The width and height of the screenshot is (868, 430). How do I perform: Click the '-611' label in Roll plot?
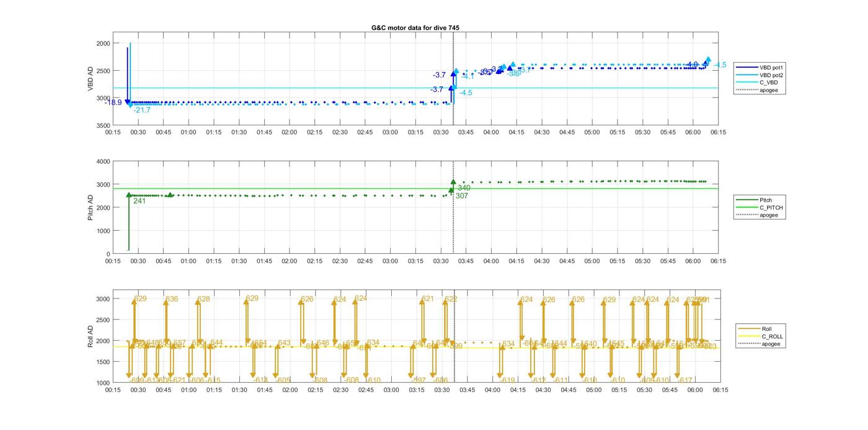coord(560,380)
